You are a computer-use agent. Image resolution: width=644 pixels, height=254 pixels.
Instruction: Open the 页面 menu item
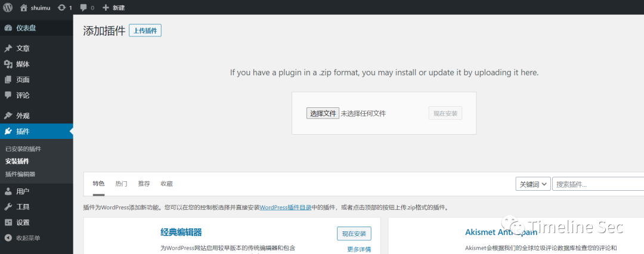click(36, 80)
